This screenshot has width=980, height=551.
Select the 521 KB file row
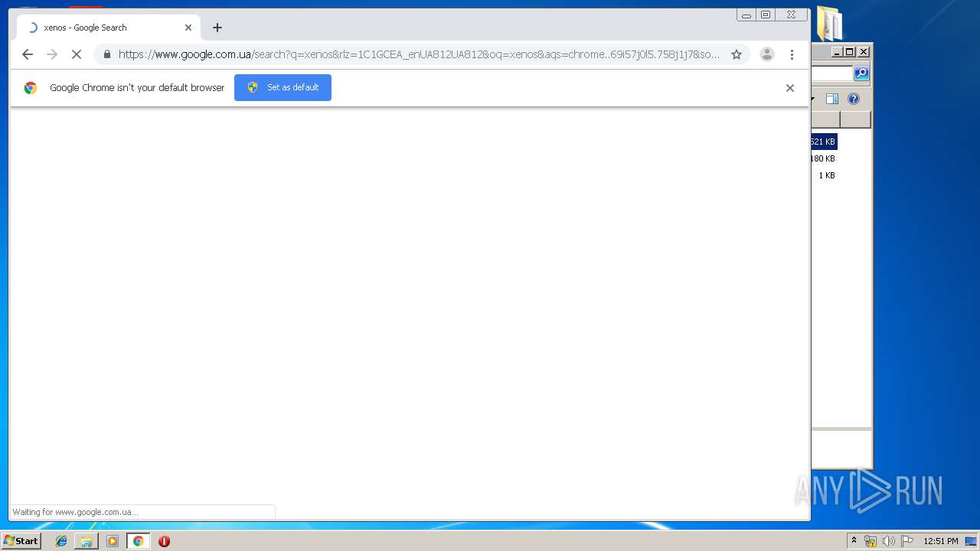pos(824,142)
